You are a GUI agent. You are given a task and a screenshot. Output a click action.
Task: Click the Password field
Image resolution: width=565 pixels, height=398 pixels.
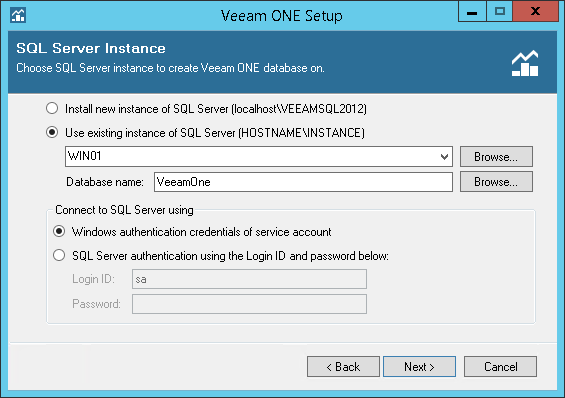tap(249, 304)
